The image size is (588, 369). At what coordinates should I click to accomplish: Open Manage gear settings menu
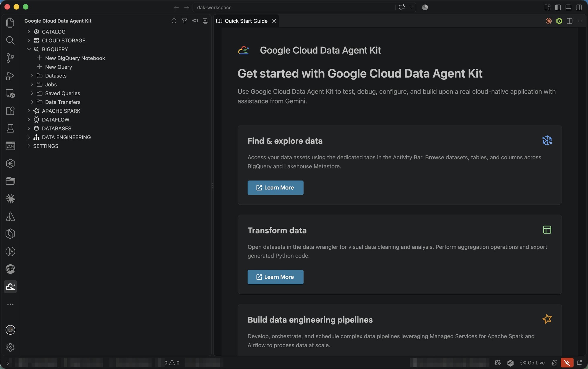tap(10, 348)
